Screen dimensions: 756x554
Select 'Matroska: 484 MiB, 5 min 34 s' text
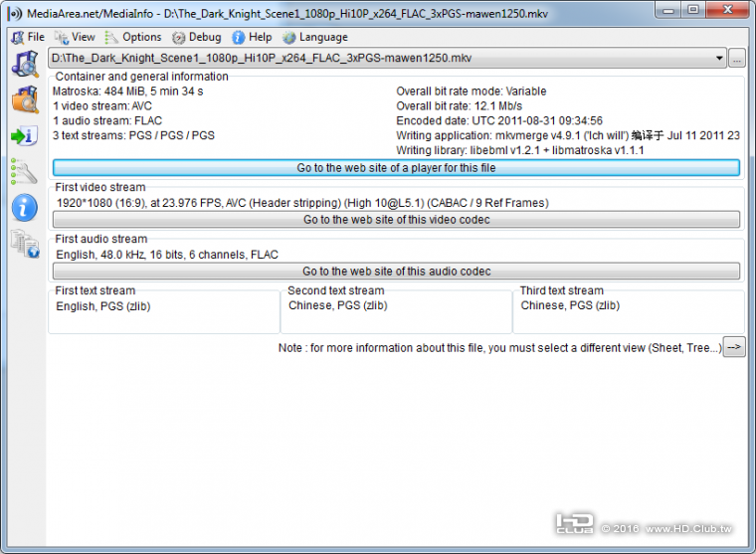click(127, 92)
